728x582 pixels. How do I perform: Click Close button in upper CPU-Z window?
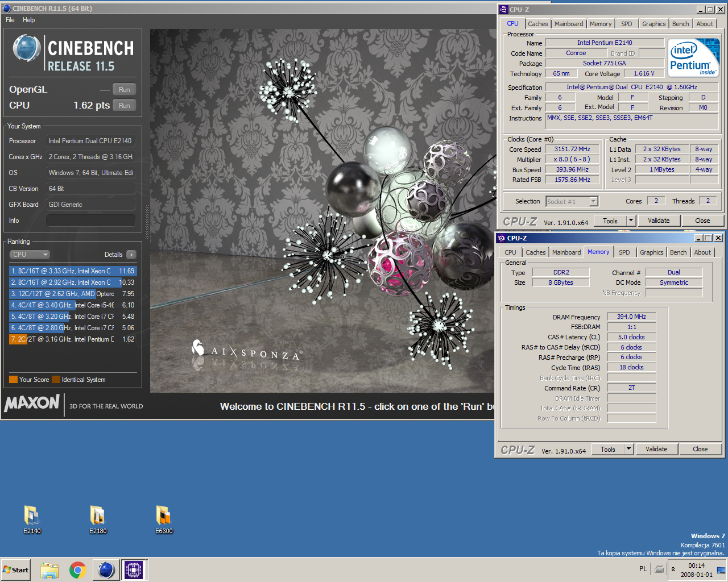(702, 221)
